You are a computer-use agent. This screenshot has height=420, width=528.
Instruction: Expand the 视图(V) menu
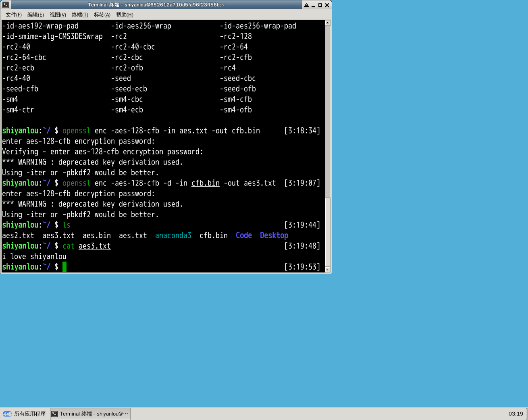pyautogui.click(x=58, y=15)
